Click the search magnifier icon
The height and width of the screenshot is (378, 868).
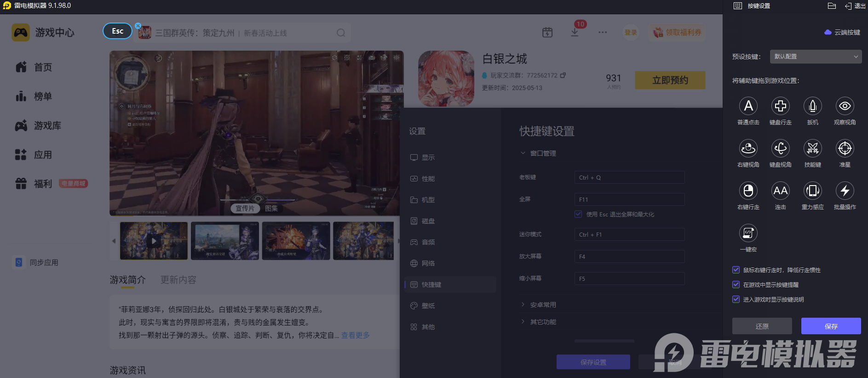coord(341,33)
